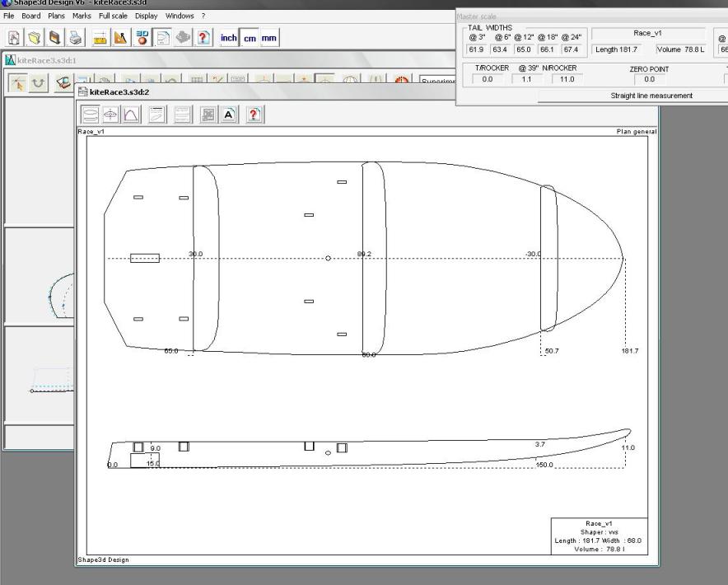Open the Display menu
The width and height of the screenshot is (728, 585).
coord(146,16)
